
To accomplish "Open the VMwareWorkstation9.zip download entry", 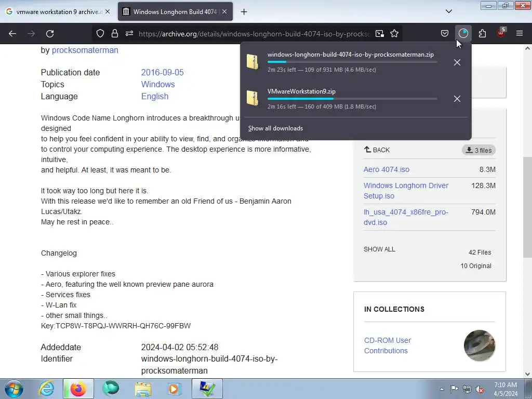I will (x=344, y=98).
